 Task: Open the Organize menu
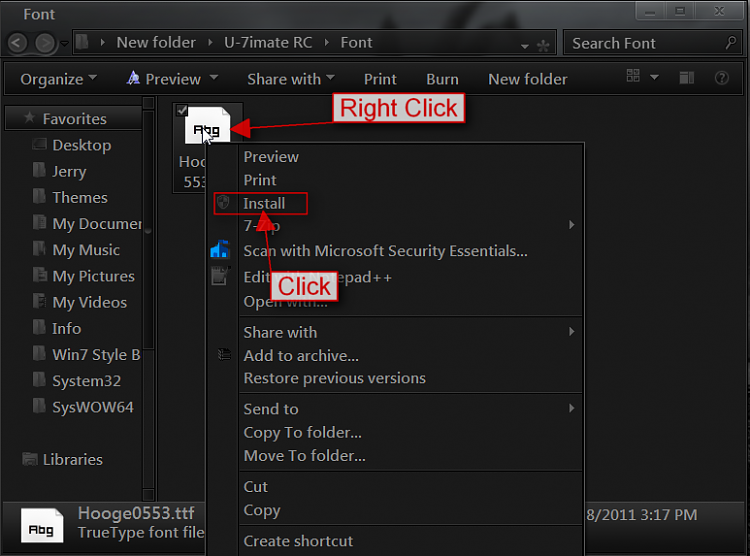tap(58, 79)
